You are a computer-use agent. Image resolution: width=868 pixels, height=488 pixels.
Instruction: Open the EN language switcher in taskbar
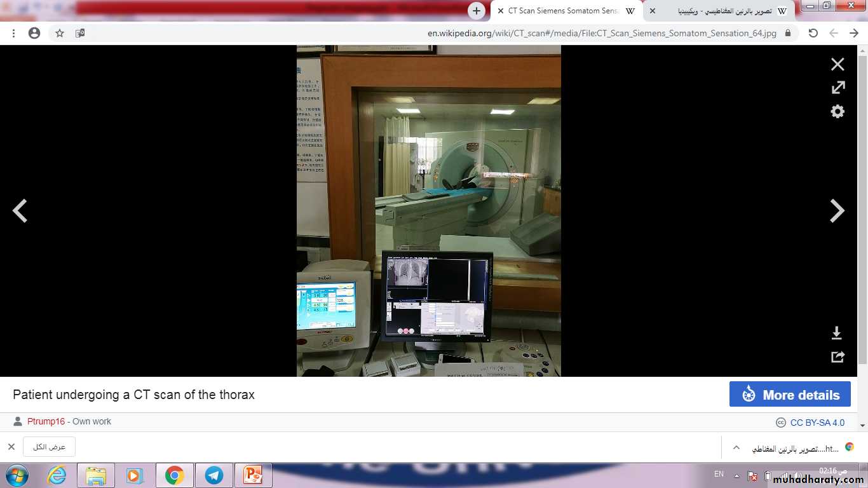719,474
